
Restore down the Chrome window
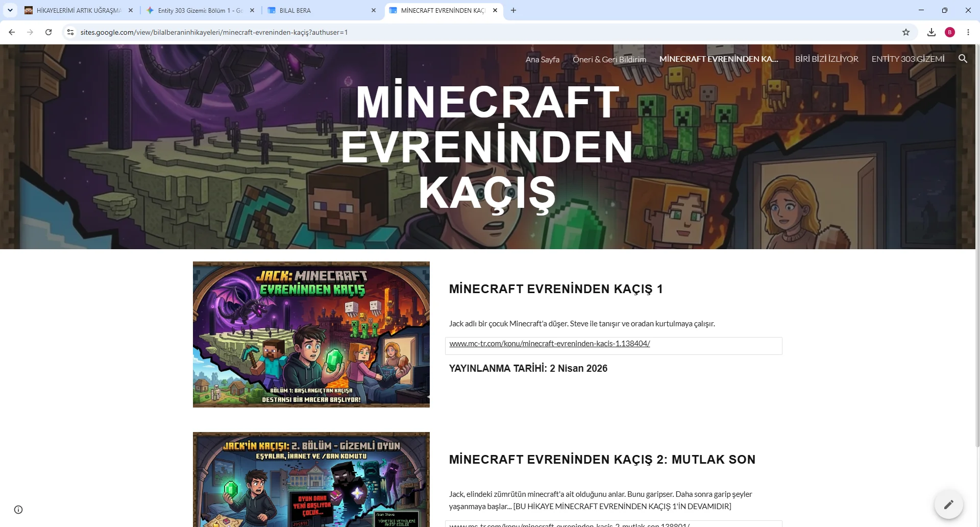945,10
